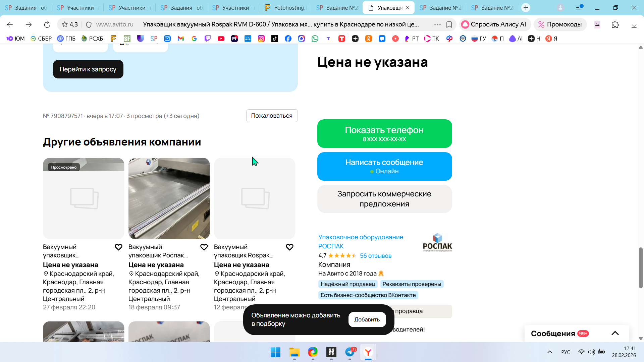
Task: Reload the page with refresh icon
Action: coord(47,24)
